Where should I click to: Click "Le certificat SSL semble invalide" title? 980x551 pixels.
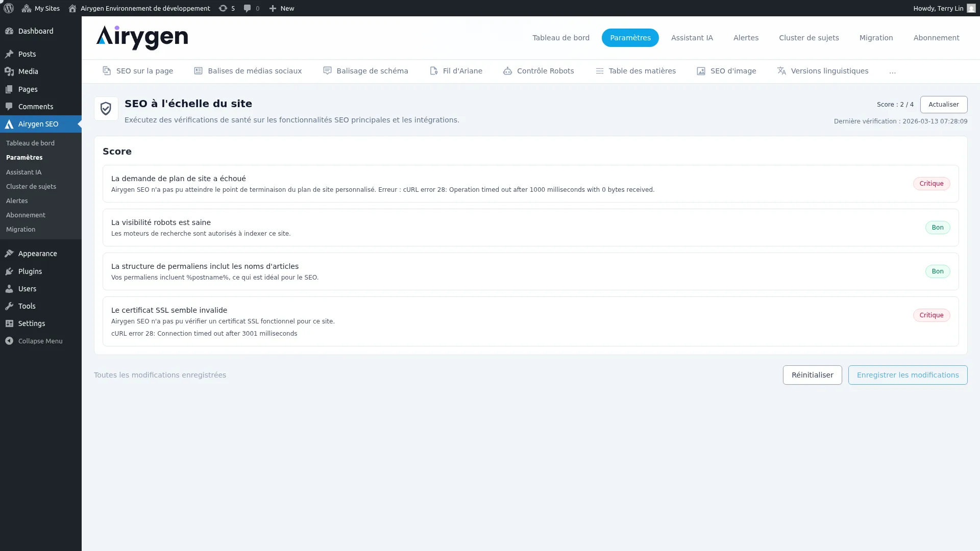point(169,310)
